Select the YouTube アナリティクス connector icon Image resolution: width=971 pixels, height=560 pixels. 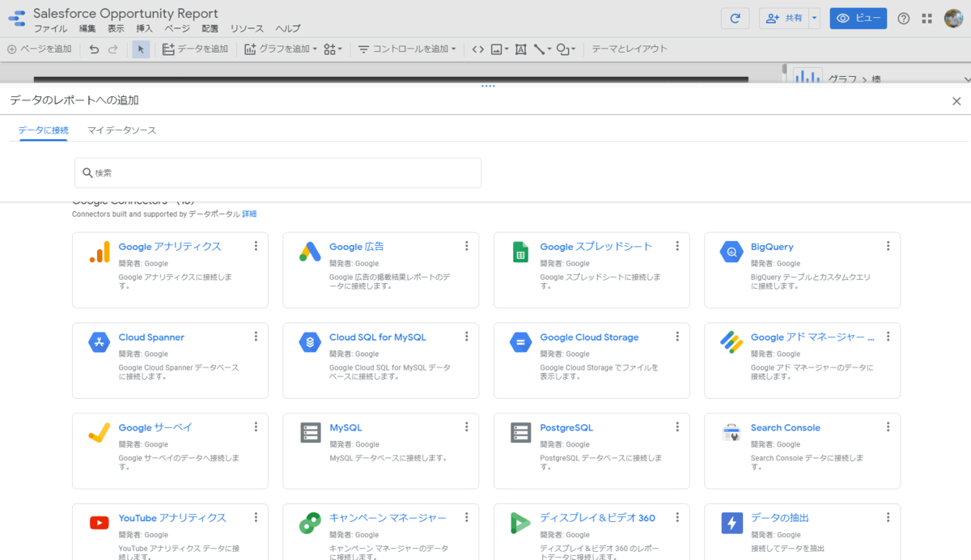99,524
